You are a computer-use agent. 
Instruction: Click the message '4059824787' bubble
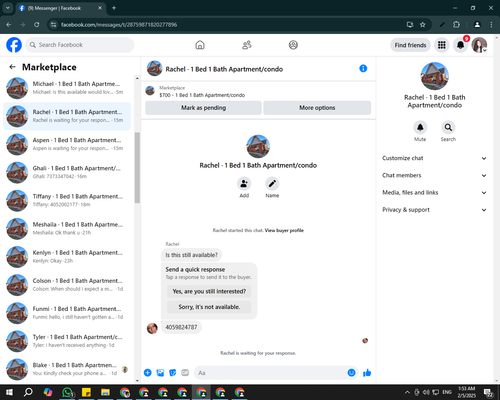(181, 327)
